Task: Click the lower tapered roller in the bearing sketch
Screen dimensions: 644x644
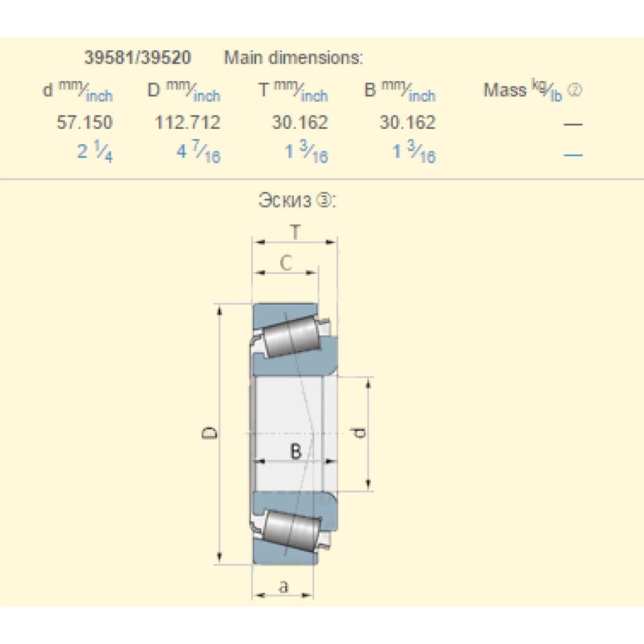Action: tap(289, 529)
